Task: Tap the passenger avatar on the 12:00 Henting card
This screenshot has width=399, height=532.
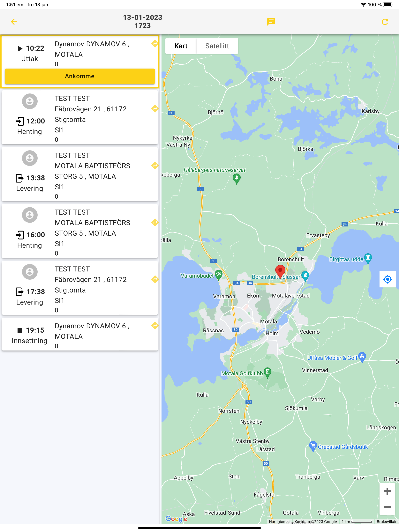Action: pyautogui.click(x=30, y=101)
